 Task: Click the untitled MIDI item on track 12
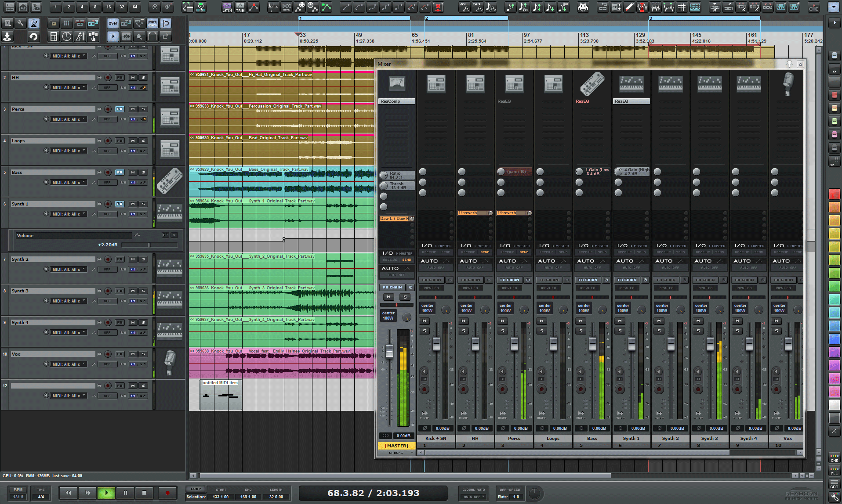pos(221,395)
